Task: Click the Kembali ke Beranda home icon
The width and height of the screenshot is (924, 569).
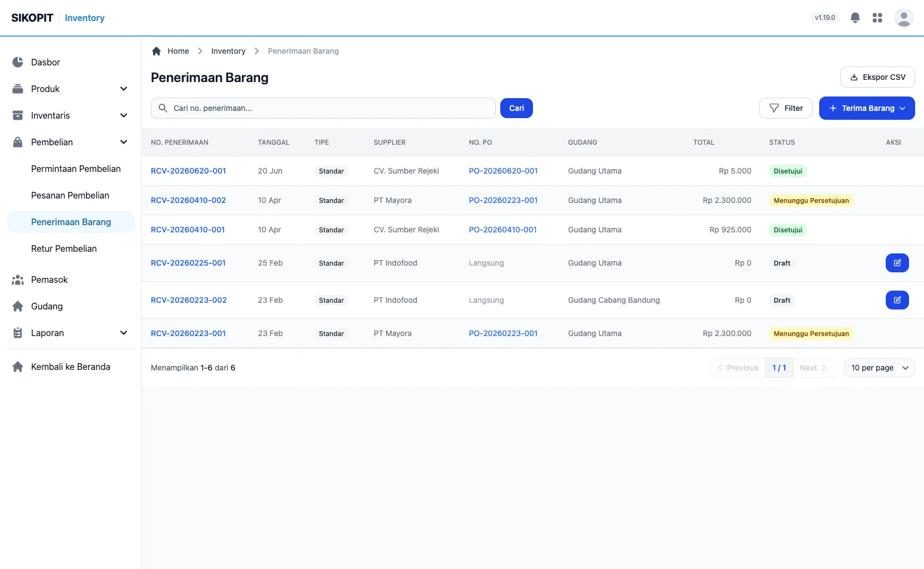Action: (x=18, y=367)
